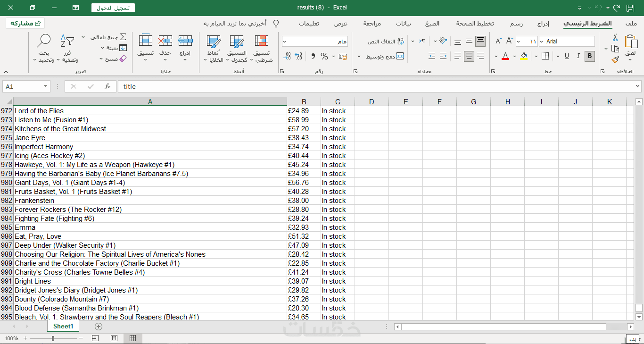Click the zoom slider handle
The height and width of the screenshot is (344, 644).
(x=53, y=338)
